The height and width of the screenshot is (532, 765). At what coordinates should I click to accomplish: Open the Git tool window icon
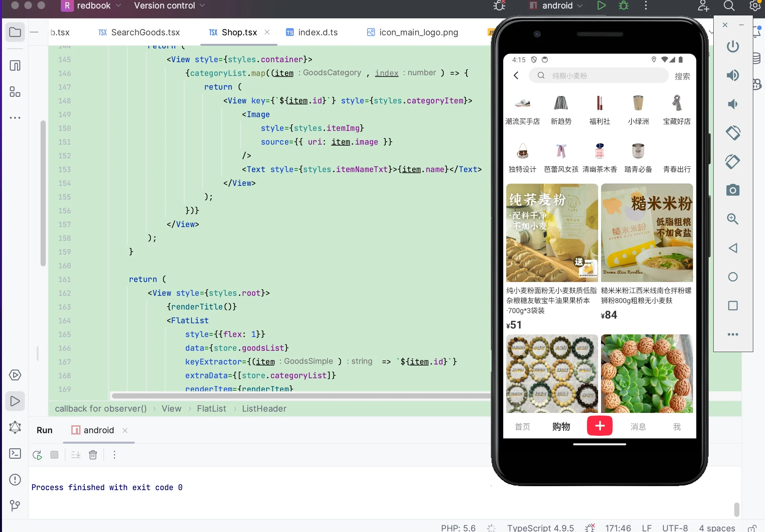(15, 506)
